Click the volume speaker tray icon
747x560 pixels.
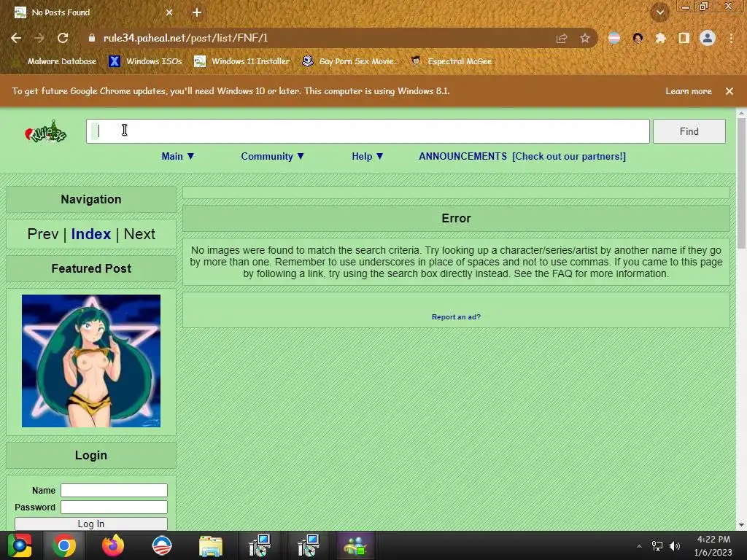675,546
